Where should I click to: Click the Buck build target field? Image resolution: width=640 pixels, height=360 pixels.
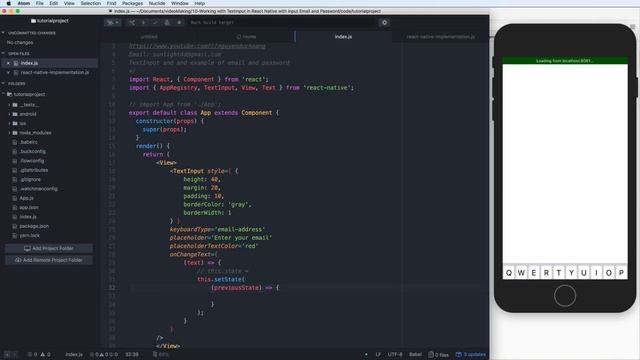click(282, 22)
